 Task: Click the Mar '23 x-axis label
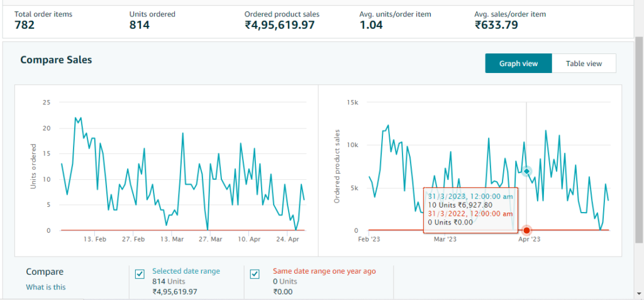click(445, 240)
